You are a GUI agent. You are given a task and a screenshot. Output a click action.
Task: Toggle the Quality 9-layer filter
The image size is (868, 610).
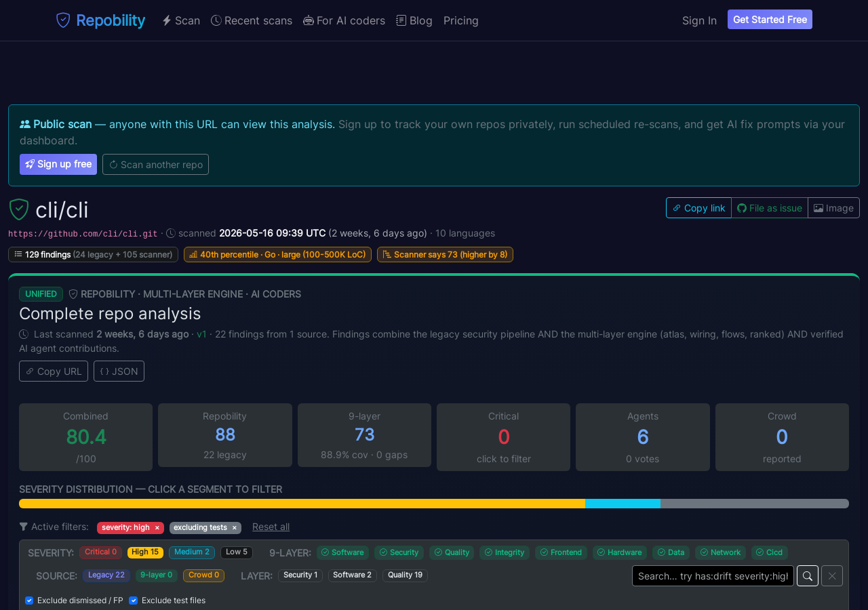452,552
